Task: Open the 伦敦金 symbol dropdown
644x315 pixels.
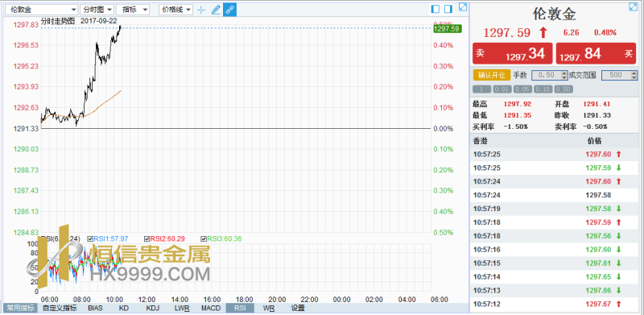Action: pos(42,10)
